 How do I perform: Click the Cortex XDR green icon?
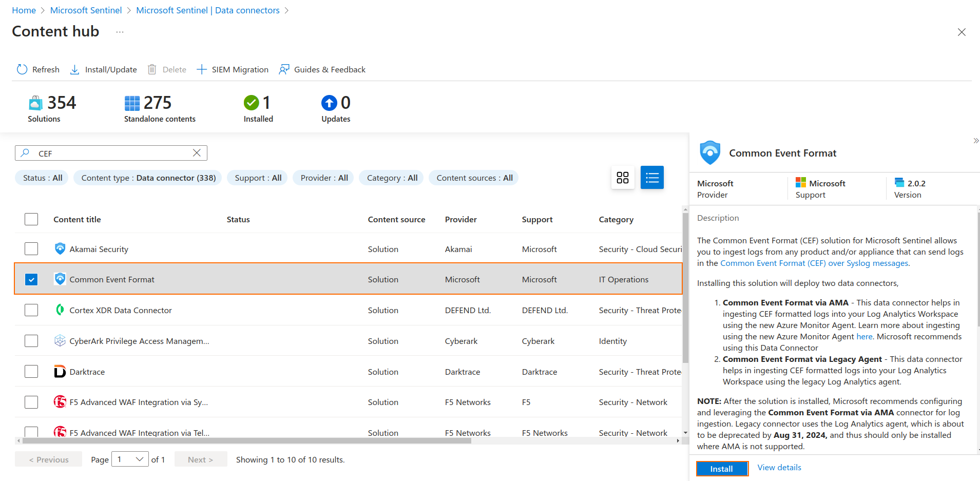click(x=60, y=310)
